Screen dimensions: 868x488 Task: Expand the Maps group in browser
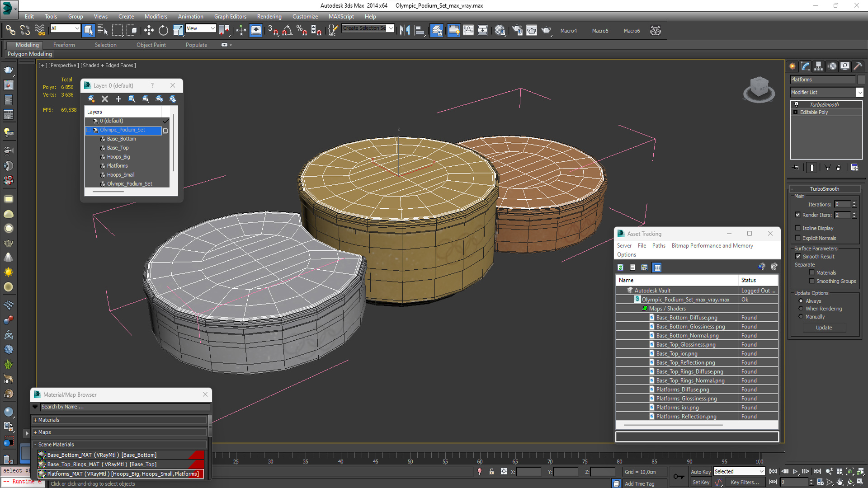(35, 432)
